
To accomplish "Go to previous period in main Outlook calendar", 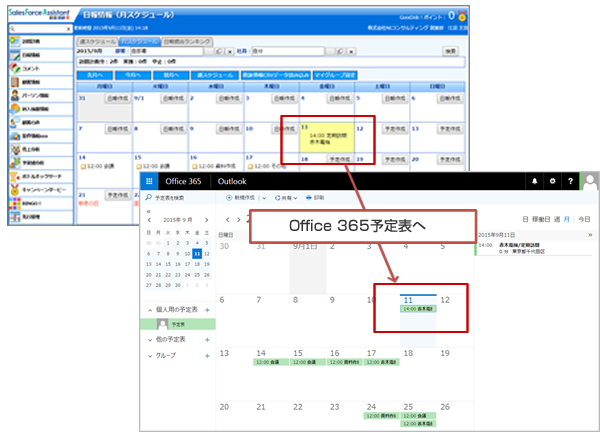I will click(228, 220).
